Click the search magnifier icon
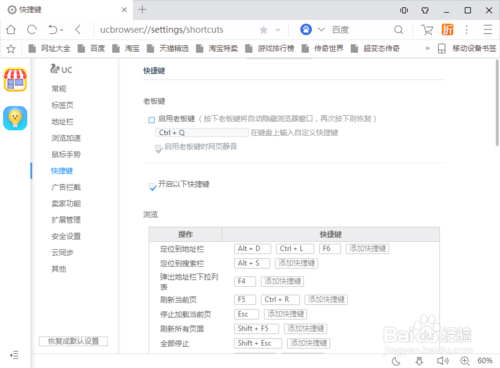This screenshot has height=368, width=500. click(x=398, y=30)
